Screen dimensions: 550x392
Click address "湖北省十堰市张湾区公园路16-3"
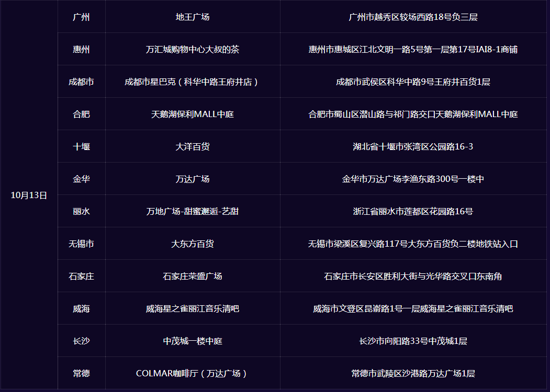(x=413, y=146)
